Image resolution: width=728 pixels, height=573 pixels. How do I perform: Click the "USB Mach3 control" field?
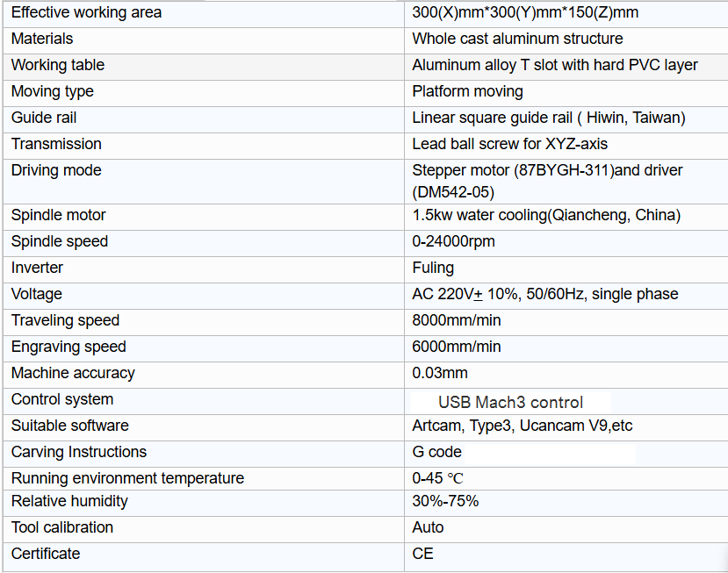point(510,403)
